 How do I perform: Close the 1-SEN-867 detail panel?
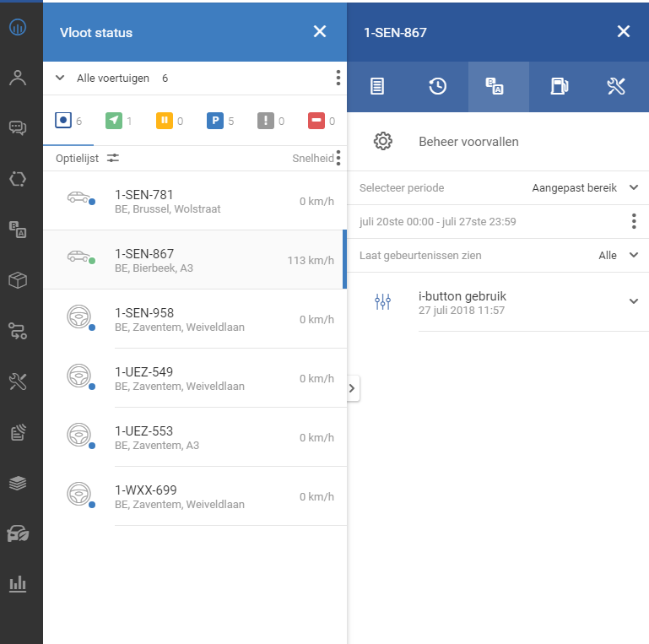[x=624, y=31]
